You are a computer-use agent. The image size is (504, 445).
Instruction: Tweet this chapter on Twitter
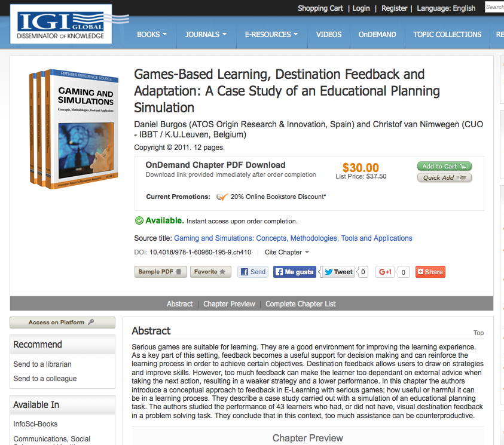coord(338,272)
